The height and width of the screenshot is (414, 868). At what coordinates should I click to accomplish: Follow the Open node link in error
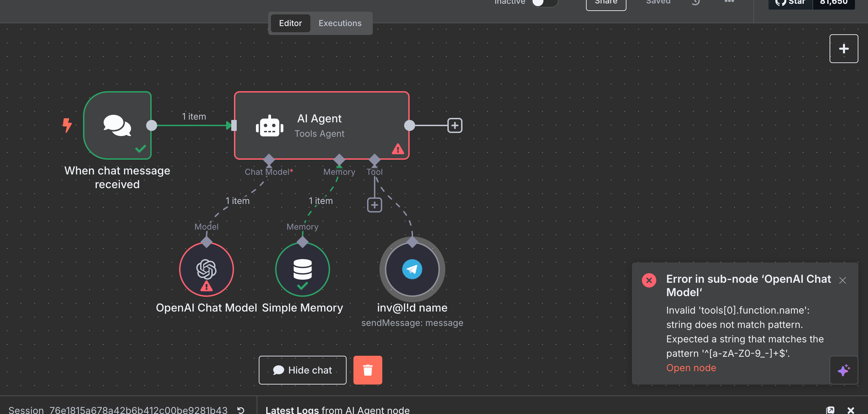coord(691,368)
